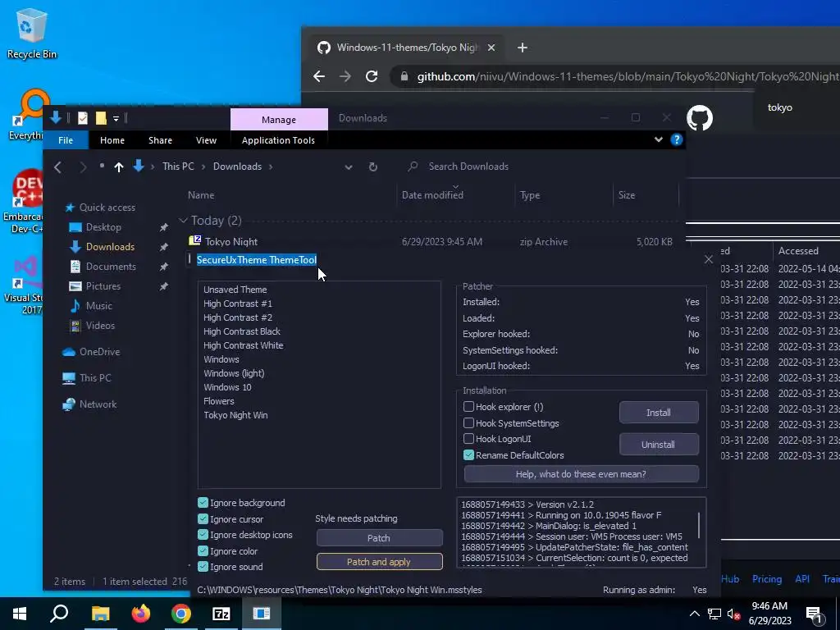Enable Hook SystemSettings checkbox
840x630 pixels.
click(468, 422)
